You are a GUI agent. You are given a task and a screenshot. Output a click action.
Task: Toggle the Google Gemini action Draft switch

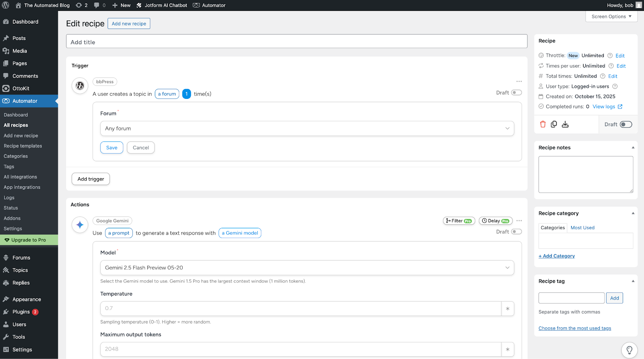tap(516, 232)
